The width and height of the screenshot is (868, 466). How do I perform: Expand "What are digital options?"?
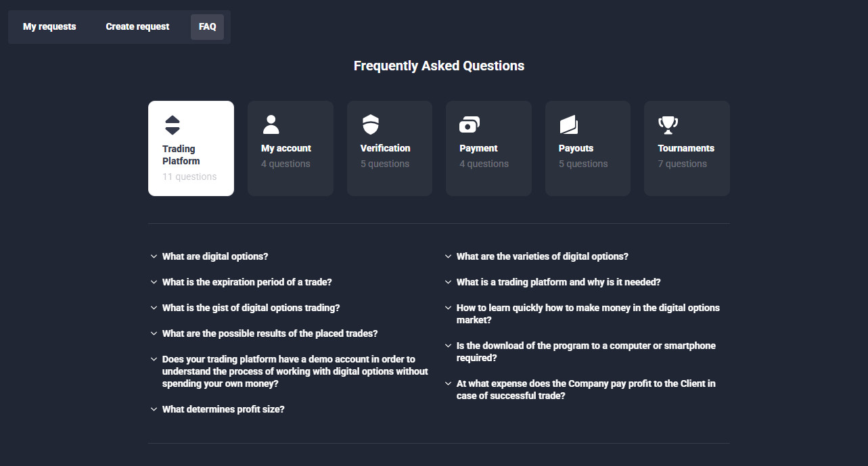click(x=214, y=256)
